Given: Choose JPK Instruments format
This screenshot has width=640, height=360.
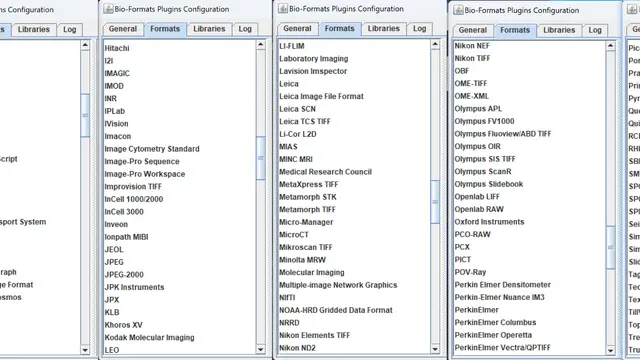Looking at the screenshot, I should tap(134, 287).
